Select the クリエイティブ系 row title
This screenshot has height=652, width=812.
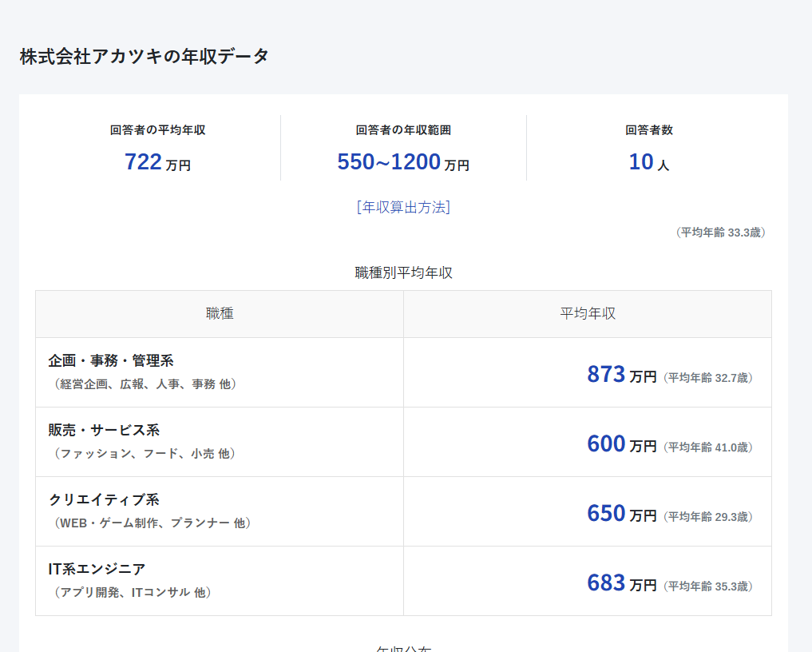pyautogui.click(x=104, y=499)
